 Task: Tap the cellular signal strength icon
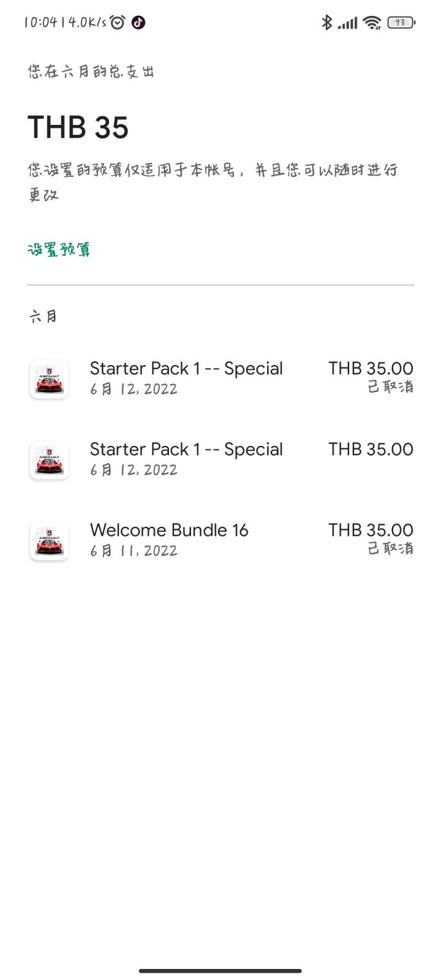[347, 23]
